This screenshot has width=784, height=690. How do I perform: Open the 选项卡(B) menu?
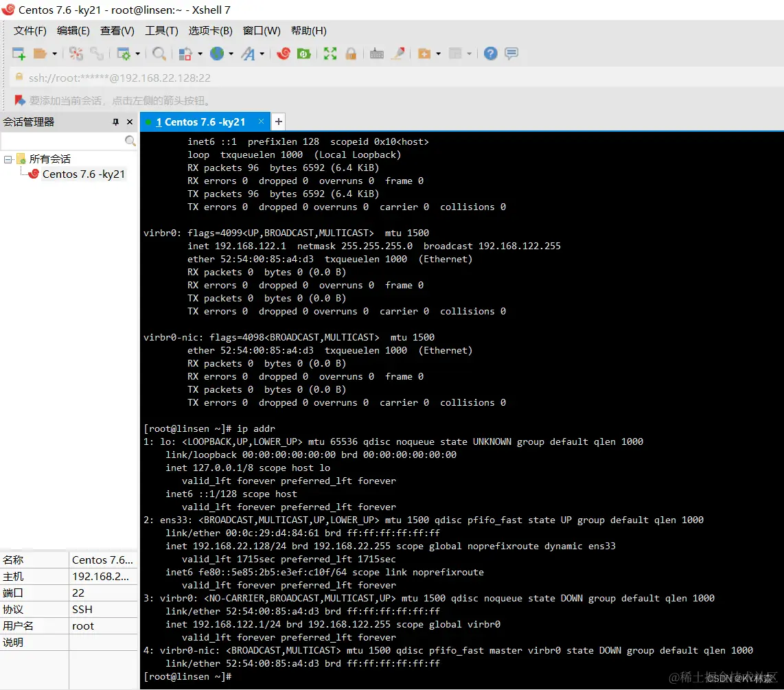[x=211, y=31]
